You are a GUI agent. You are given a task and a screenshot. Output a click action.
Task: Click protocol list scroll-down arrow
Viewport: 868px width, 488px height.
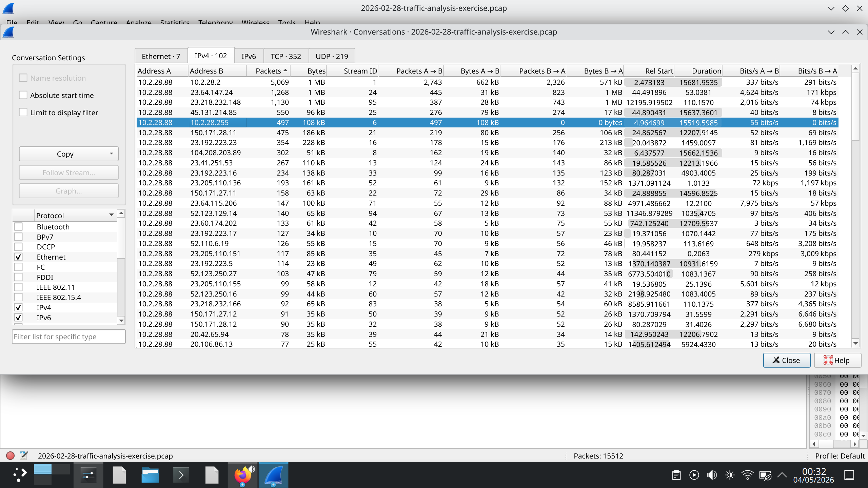point(121,321)
